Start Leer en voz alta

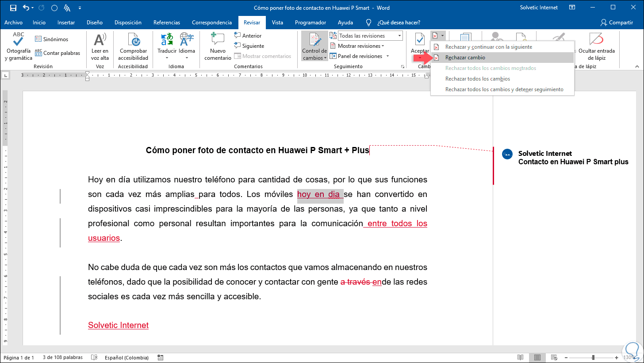100,46
